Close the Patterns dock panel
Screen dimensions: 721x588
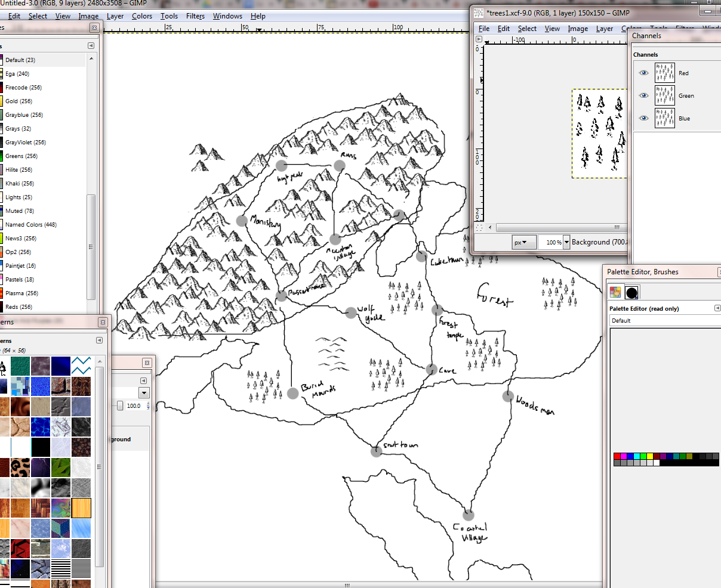click(103, 322)
